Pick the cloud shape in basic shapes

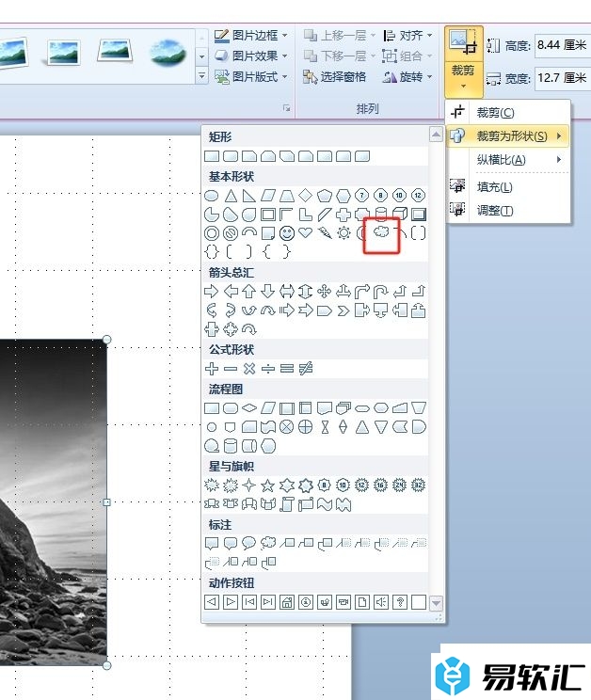381,232
